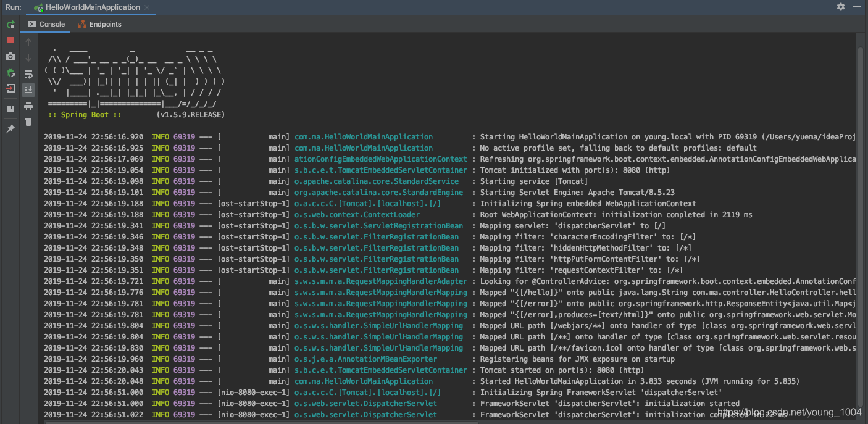Print the console output with printer icon
Image resolution: width=868 pixels, height=424 pixels.
pyautogui.click(x=28, y=107)
